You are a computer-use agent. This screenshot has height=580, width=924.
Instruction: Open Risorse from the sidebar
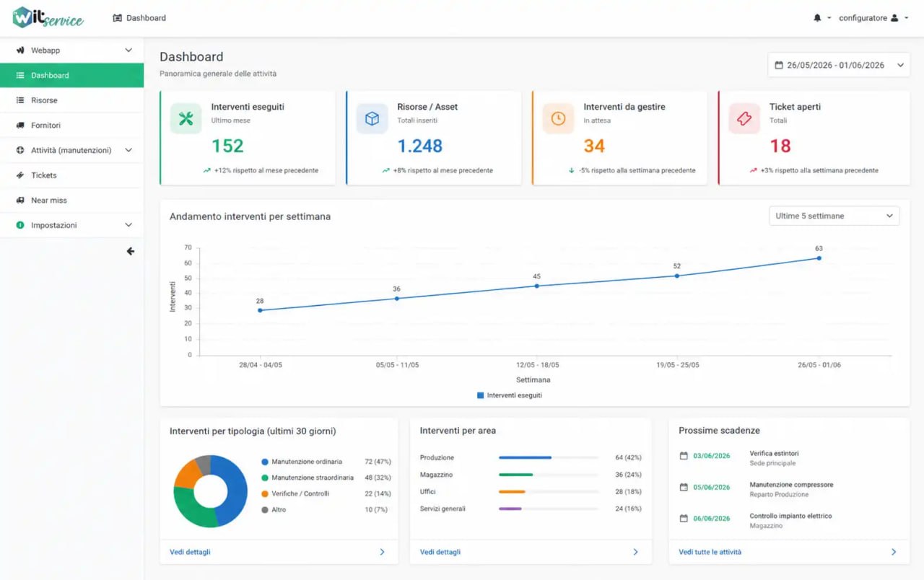(x=72, y=100)
